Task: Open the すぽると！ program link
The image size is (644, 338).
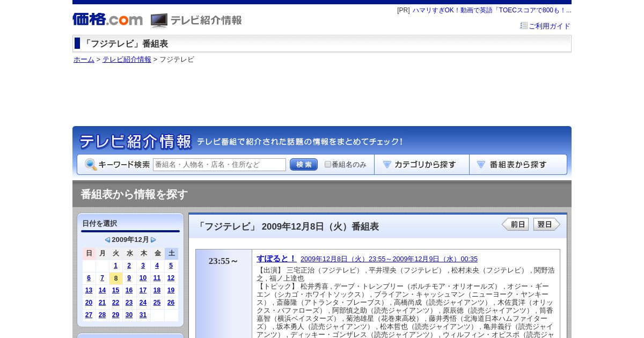Action: click(276, 259)
